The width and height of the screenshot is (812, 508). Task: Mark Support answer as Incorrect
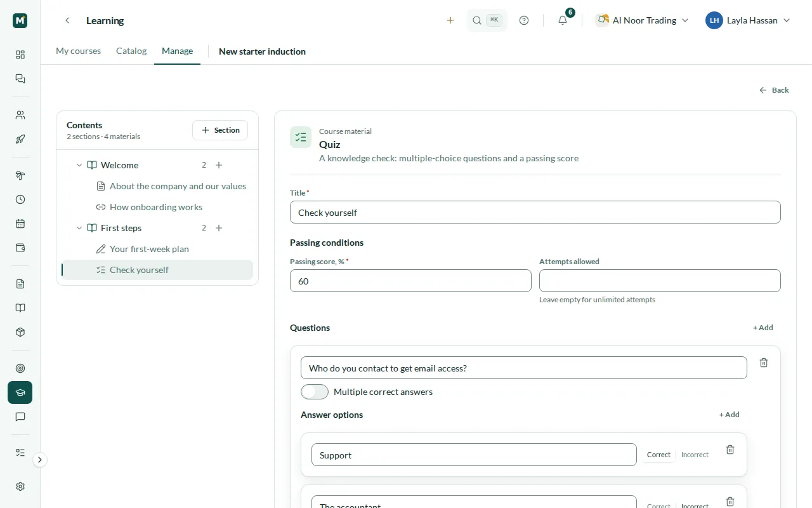[695, 455]
